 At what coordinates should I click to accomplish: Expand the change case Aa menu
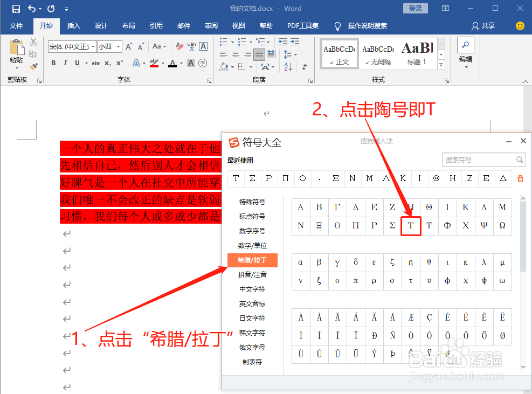(x=159, y=46)
